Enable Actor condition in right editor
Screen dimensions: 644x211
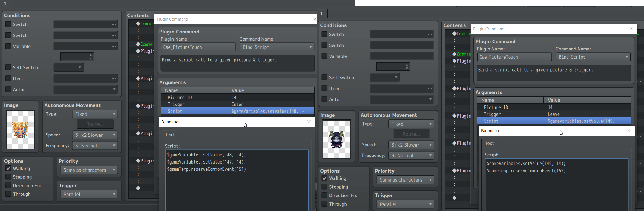(324, 99)
